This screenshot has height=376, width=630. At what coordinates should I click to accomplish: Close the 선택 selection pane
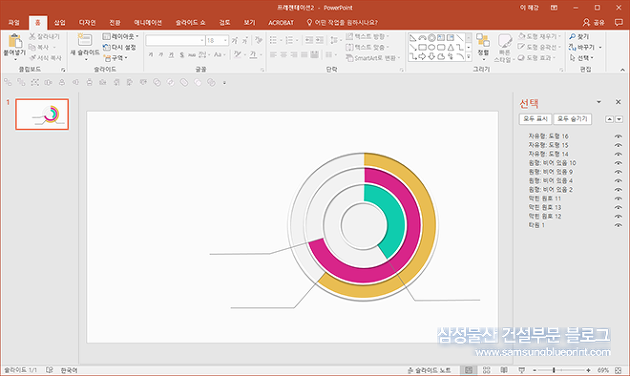tap(618, 102)
